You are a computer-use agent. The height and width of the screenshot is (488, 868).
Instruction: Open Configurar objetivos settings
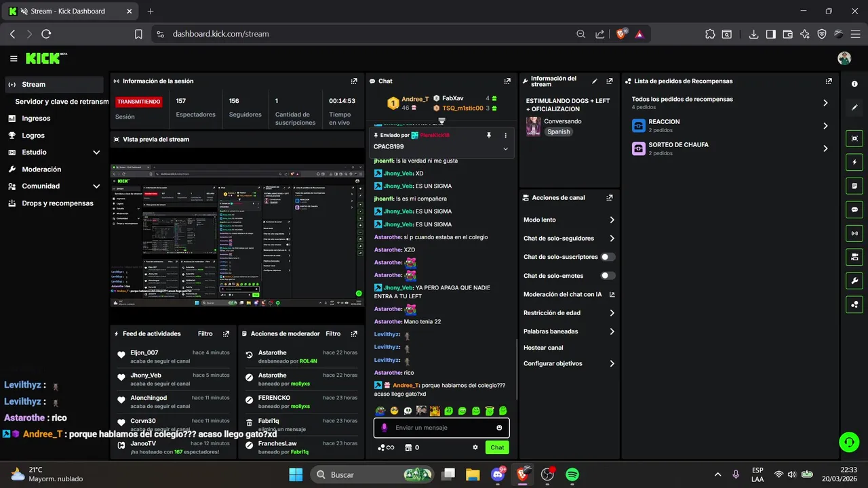pyautogui.click(x=569, y=363)
